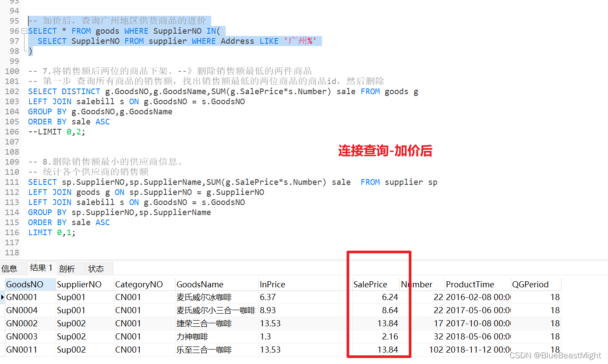Select the Number value 17

tap(422, 324)
